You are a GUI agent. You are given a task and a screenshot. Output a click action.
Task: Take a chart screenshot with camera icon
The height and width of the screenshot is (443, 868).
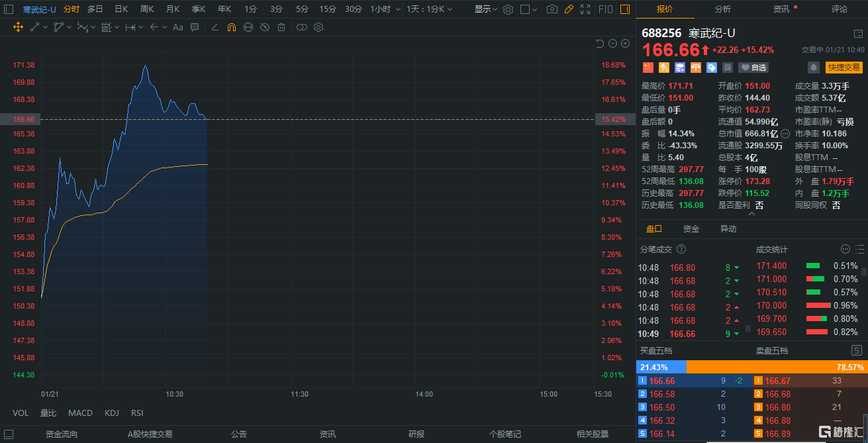pos(552,9)
